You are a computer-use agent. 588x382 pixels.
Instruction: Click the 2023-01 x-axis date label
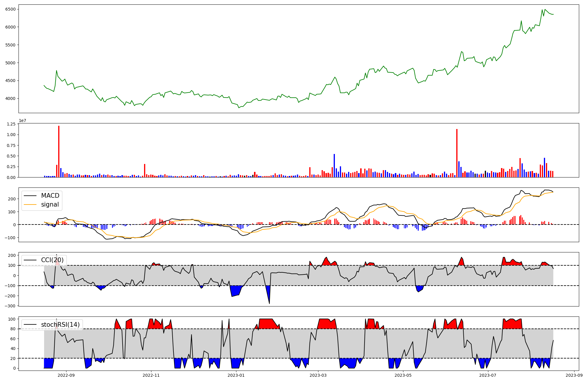click(x=236, y=375)
